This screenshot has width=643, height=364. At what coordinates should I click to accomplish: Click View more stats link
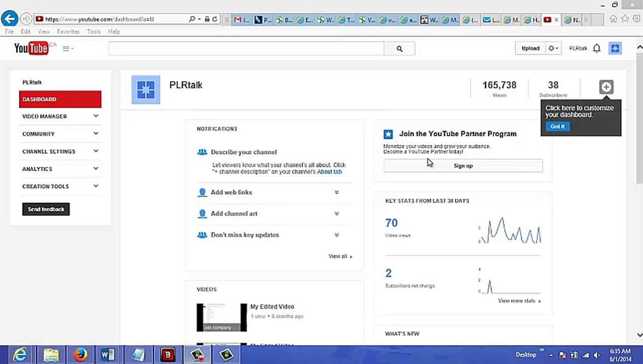click(519, 301)
